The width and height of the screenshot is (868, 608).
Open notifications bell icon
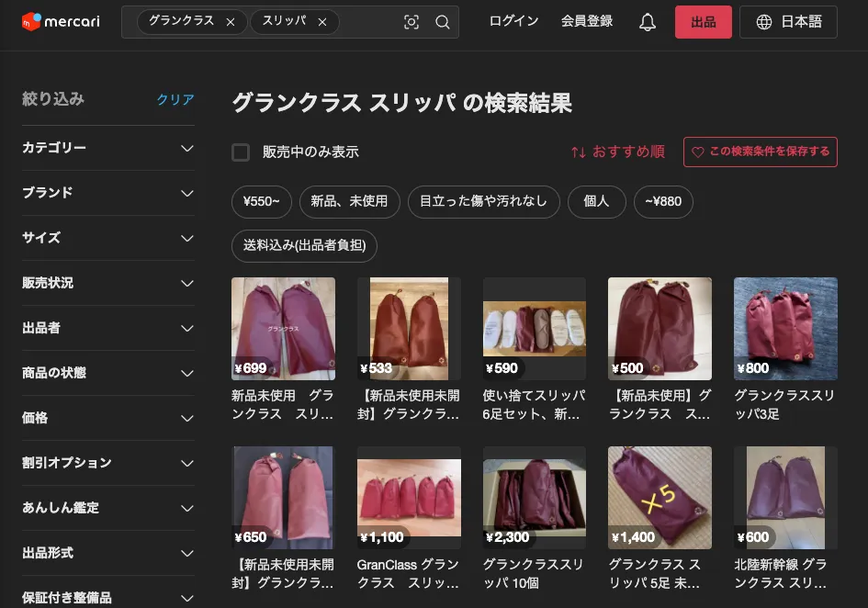pos(648,22)
